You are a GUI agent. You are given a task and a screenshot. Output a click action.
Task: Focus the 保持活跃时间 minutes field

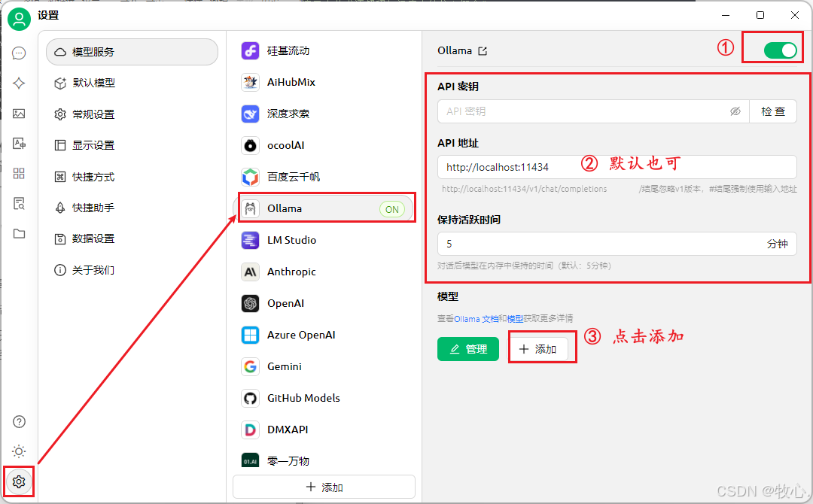click(617, 244)
